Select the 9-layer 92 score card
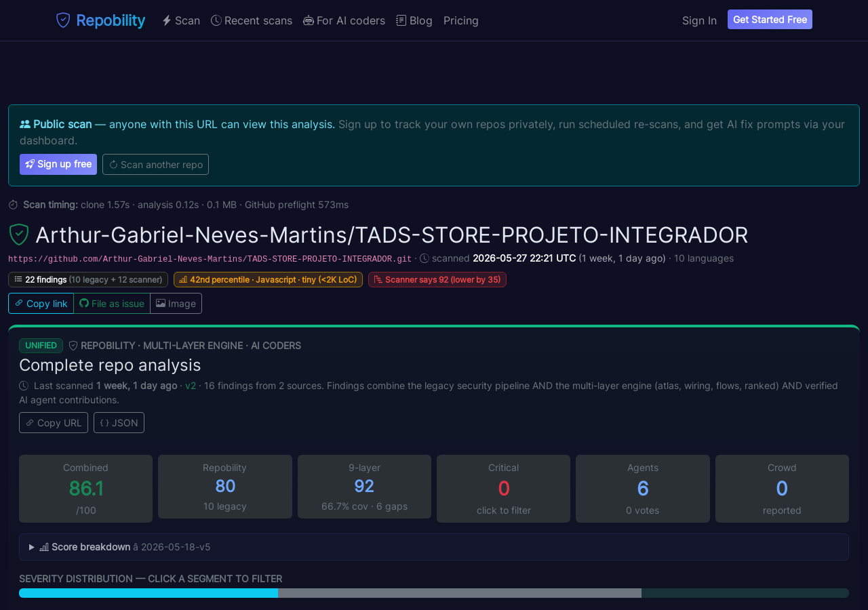 [364, 487]
